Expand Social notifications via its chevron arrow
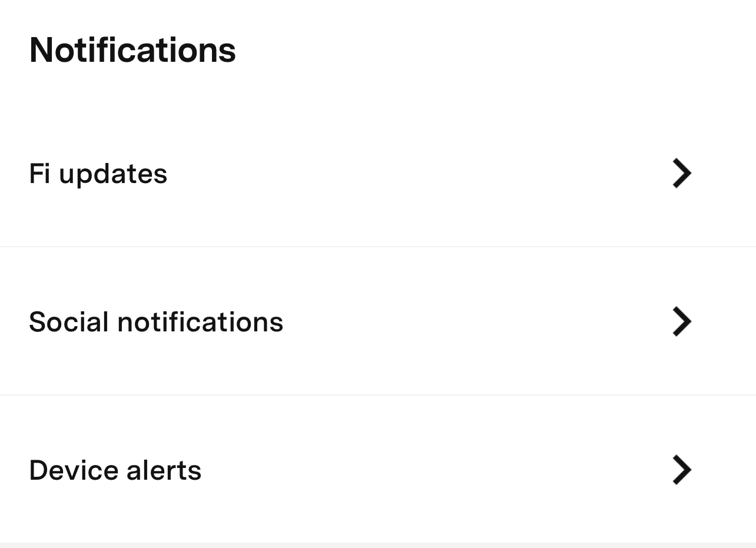 click(x=681, y=321)
